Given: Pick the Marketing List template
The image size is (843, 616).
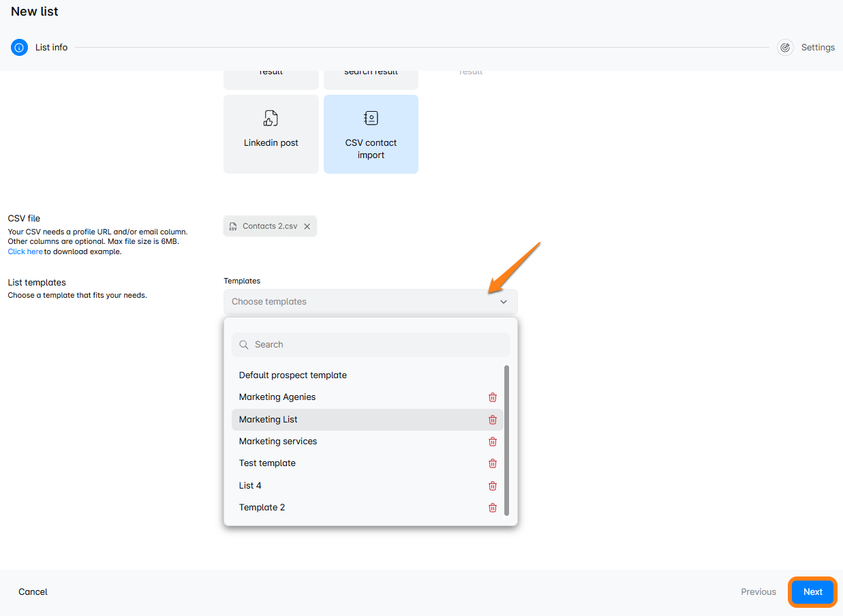Looking at the screenshot, I should (367, 420).
